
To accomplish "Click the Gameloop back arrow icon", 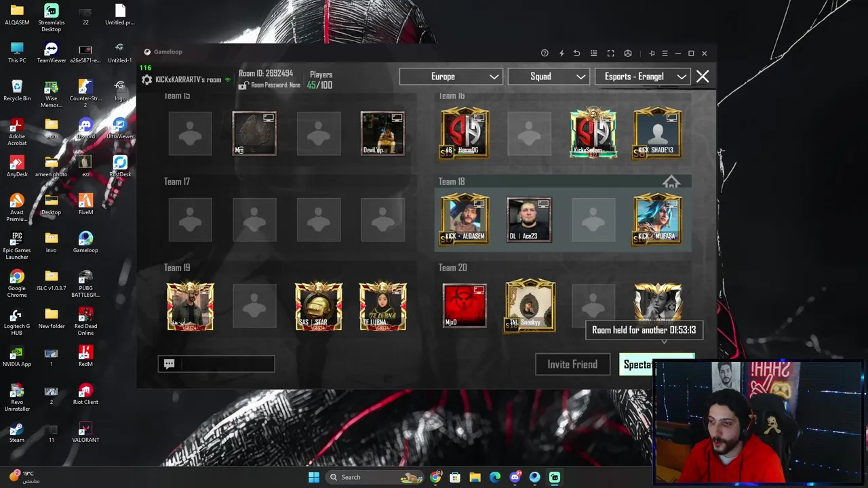I will click(576, 54).
